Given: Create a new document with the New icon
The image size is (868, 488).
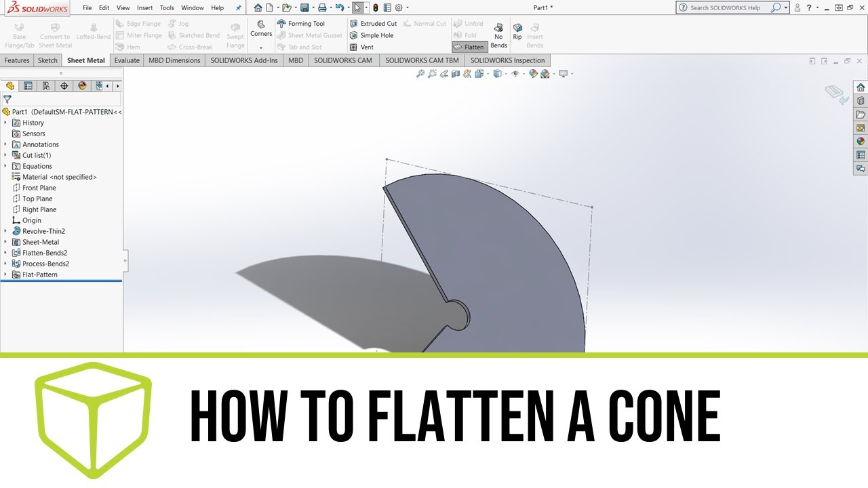Looking at the screenshot, I should [x=269, y=8].
